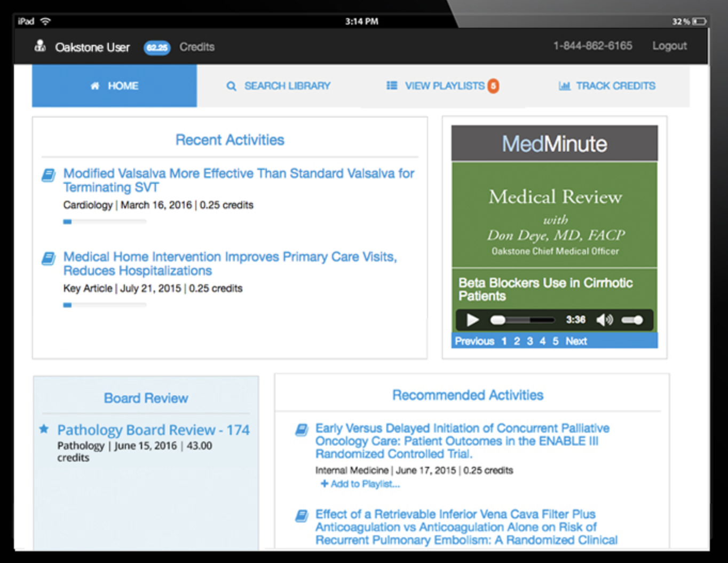The image size is (728, 563).
Task: Click Add to Playlist under ENABLE III article
Action: (x=360, y=484)
